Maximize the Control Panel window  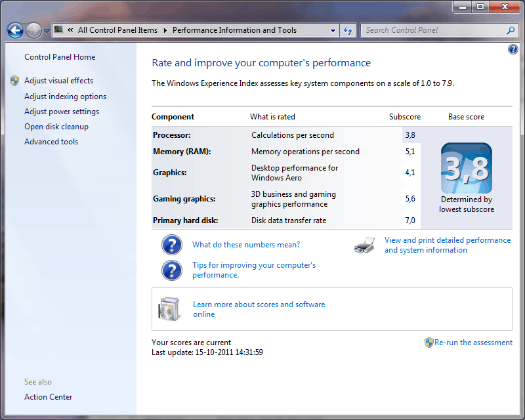[480, 7]
